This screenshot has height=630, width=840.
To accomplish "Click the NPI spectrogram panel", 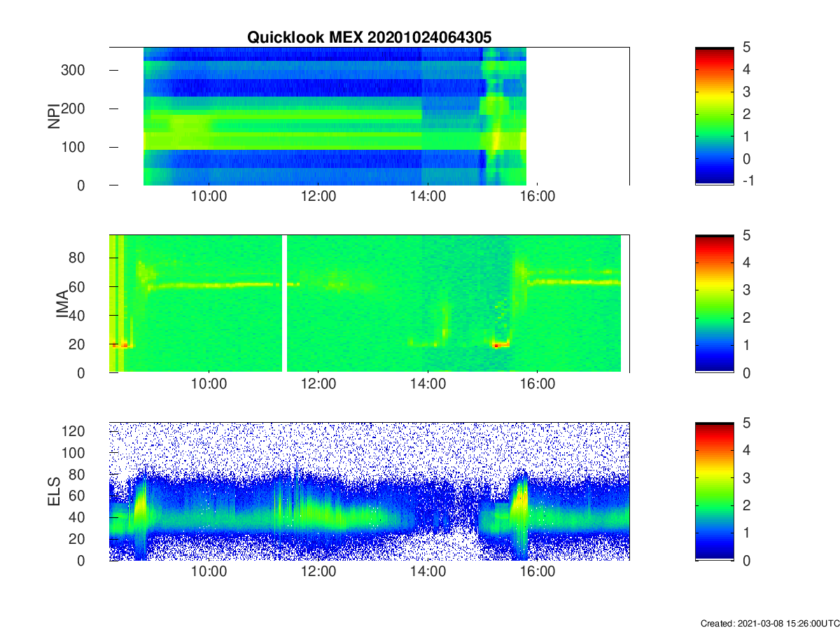I will pos(369,116).
